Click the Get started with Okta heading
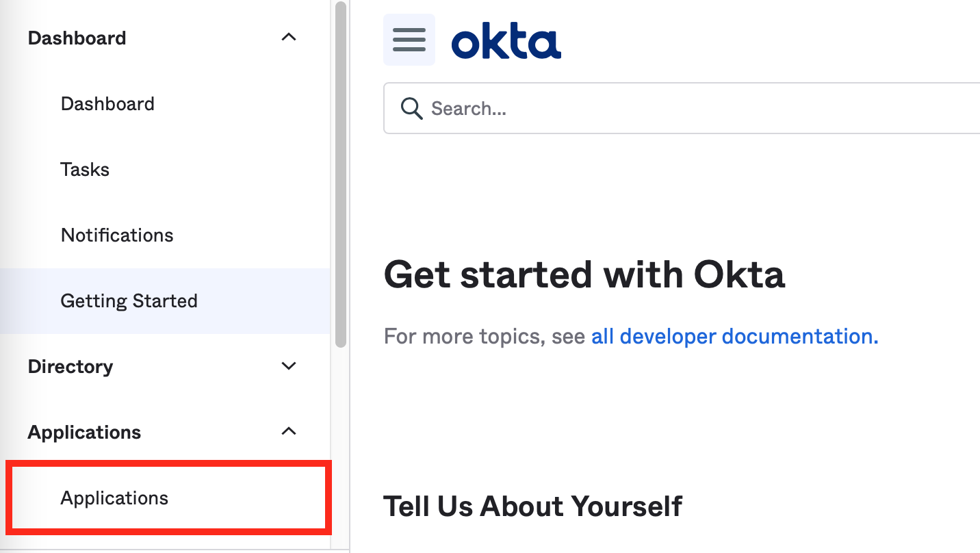Image resolution: width=980 pixels, height=553 pixels. (x=585, y=274)
